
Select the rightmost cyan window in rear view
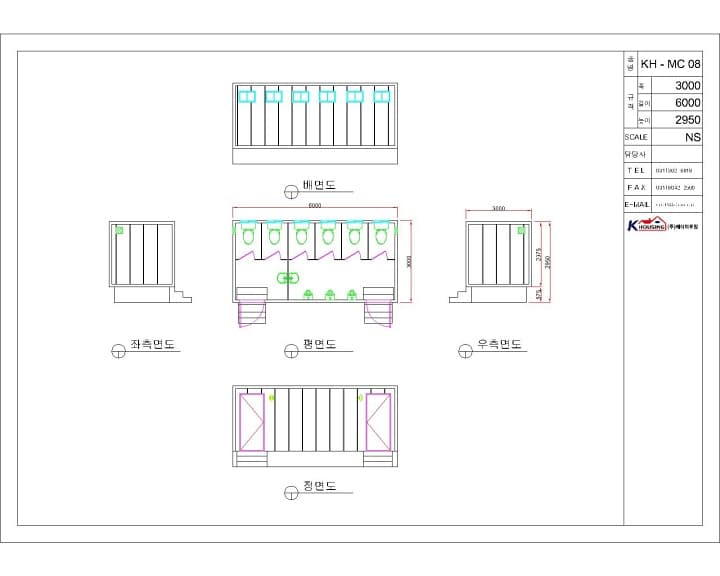[x=382, y=96]
